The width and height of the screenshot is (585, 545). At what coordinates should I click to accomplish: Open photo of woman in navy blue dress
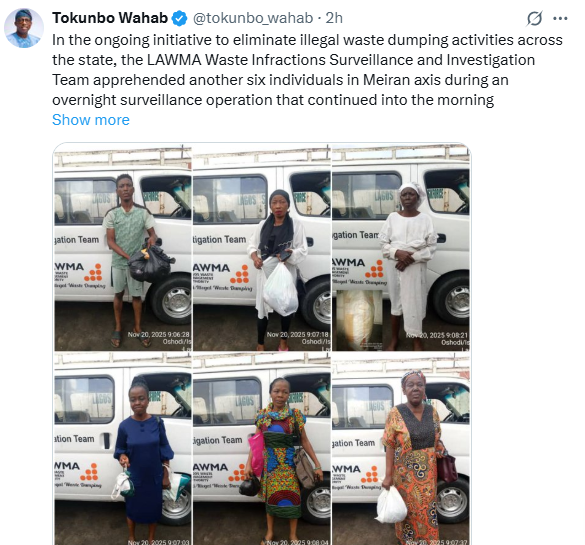(x=123, y=448)
